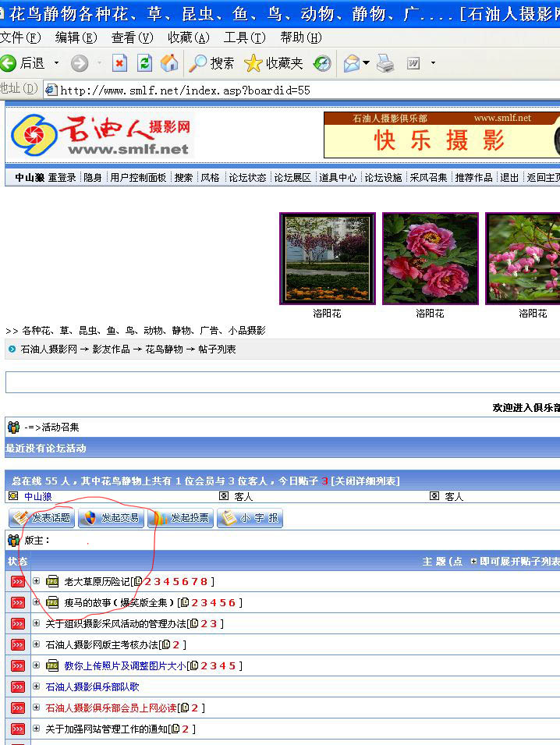
Task: Open the first 洛阳花 garden thumbnail
Action: [x=328, y=258]
